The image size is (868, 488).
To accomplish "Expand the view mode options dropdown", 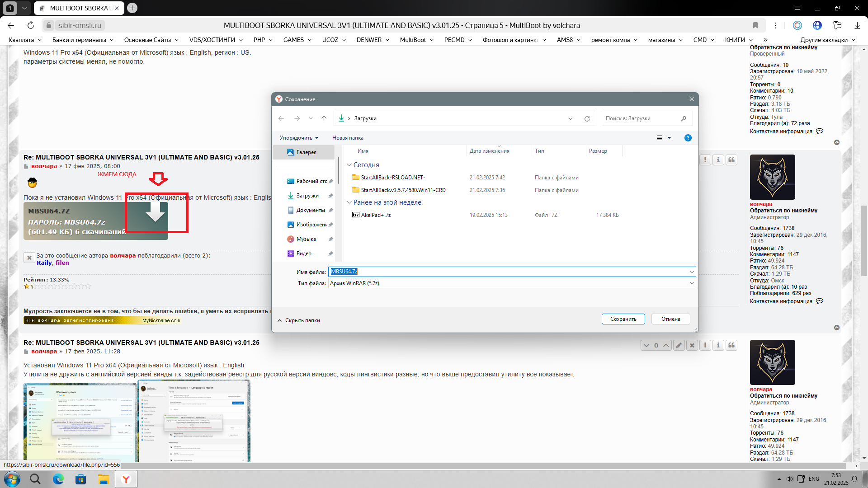I will (669, 138).
